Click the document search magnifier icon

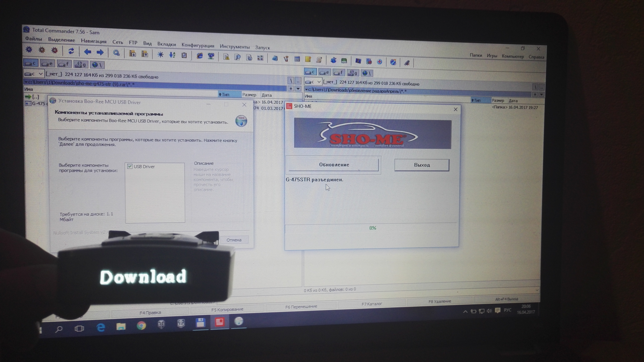(237, 57)
